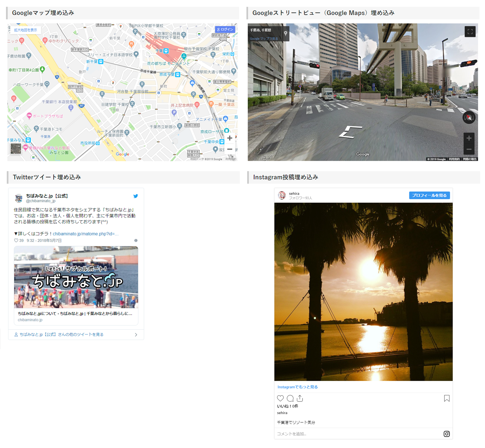Screen dimensions: 485x448
Task: Click the sehira avatar in the Instagram embed
Action: (x=282, y=195)
